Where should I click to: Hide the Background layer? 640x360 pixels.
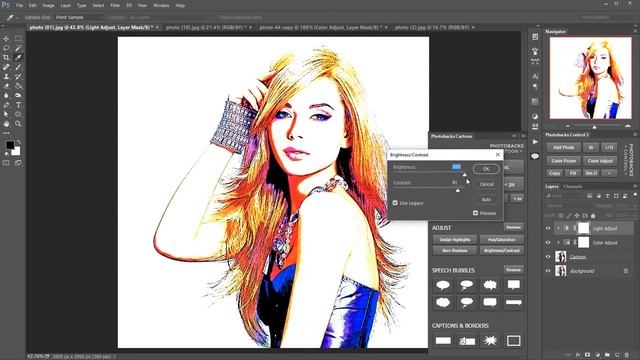point(548,271)
